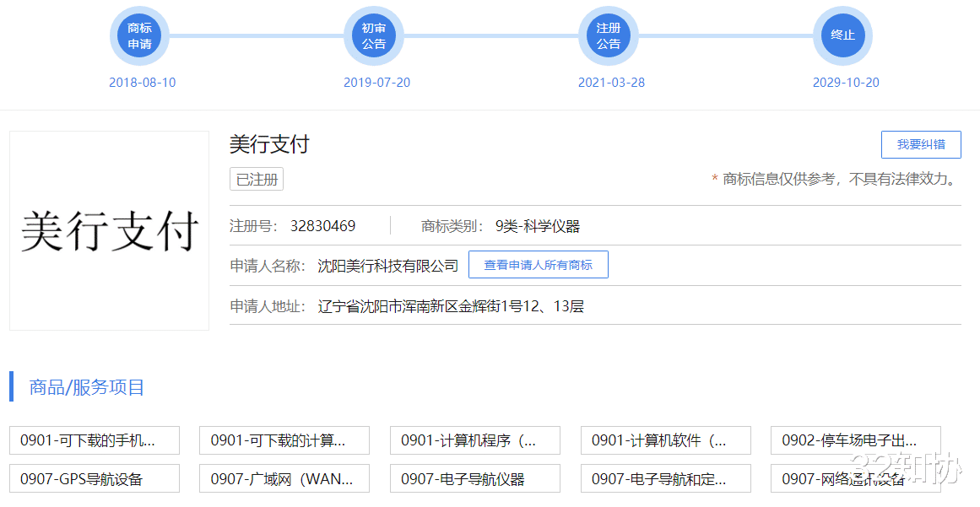Expand the truncated 0901-可下载的计算 item
This screenshot has width=980, height=507.
pyautogui.click(x=284, y=440)
